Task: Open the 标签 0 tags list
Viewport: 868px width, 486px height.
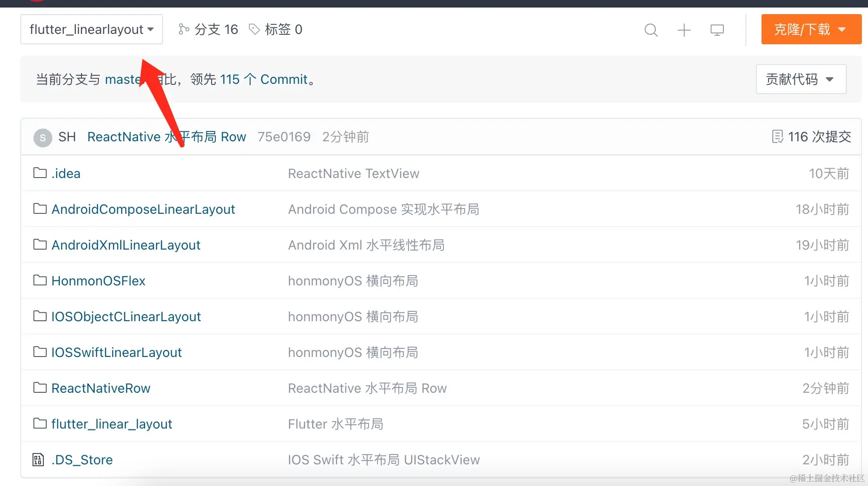Action: pyautogui.click(x=284, y=29)
